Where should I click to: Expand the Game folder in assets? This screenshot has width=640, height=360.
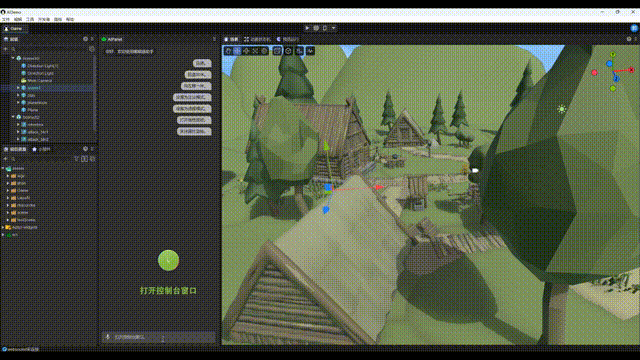[x=8, y=191]
